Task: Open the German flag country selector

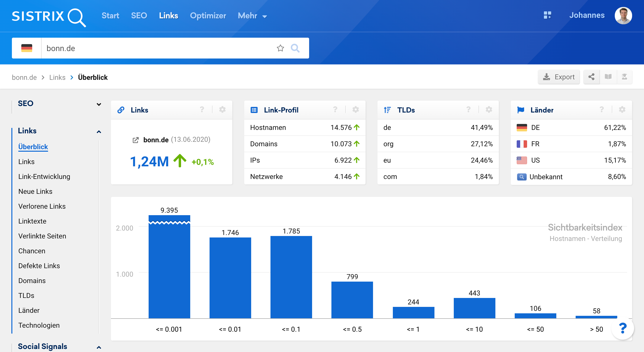Action: click(x=27, y=48)
